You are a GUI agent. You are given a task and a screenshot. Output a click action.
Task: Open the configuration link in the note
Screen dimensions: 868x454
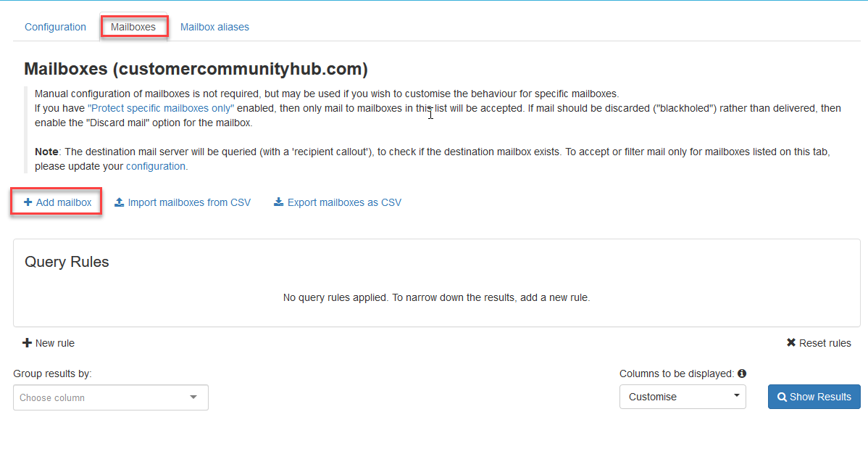(156, 166)
